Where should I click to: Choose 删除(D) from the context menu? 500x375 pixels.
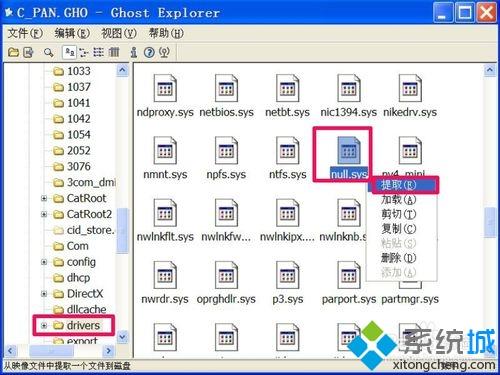[402, 258]
